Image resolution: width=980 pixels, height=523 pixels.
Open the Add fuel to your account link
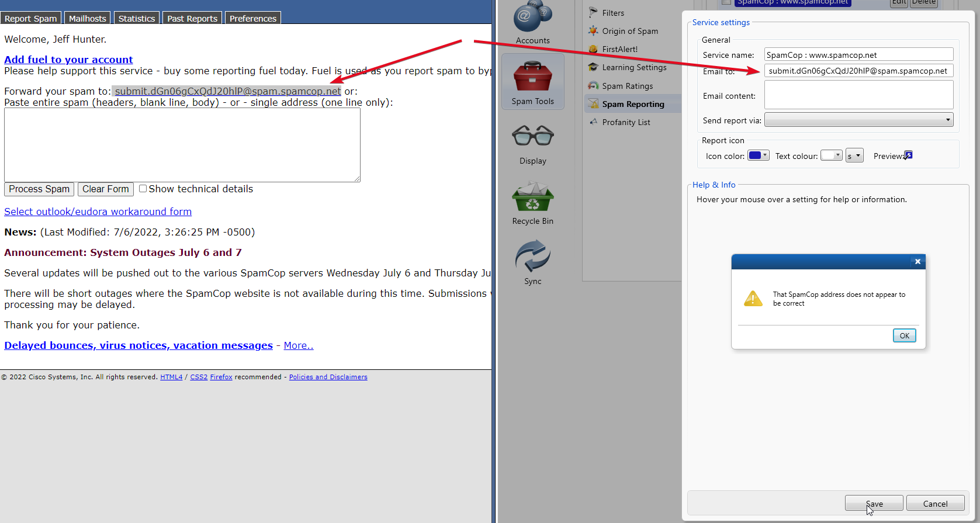[68, 59]
